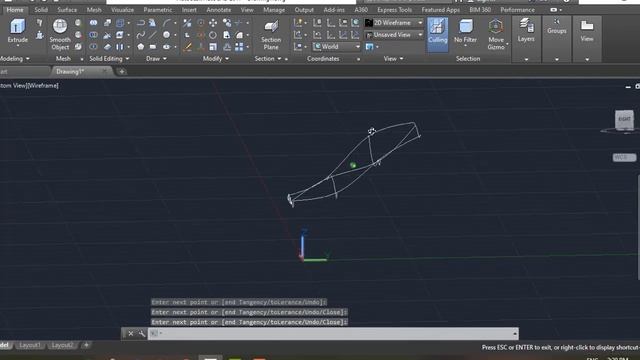This screenshot has width=640, height=360.
Task: Open the Layers panel button
Action: tap(526, 31)
